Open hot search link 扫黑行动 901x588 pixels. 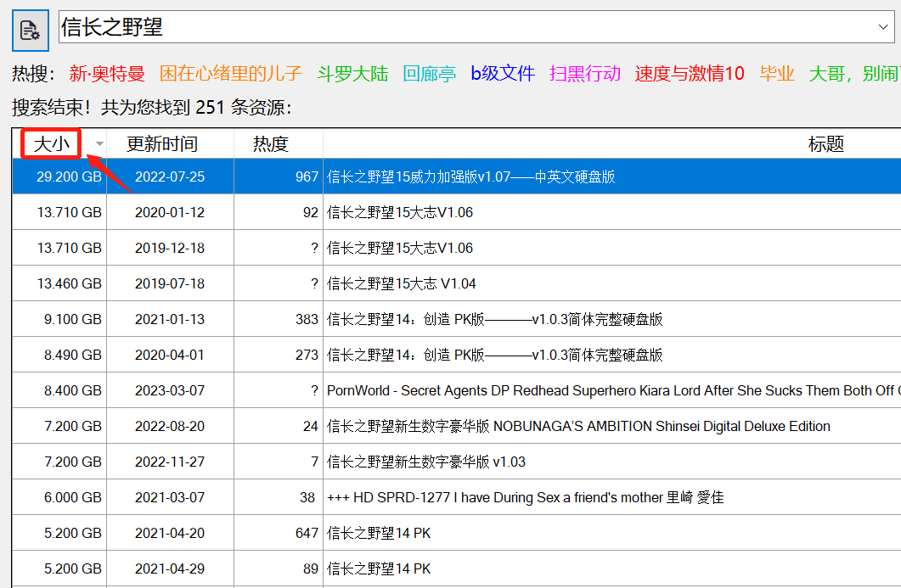585,74
